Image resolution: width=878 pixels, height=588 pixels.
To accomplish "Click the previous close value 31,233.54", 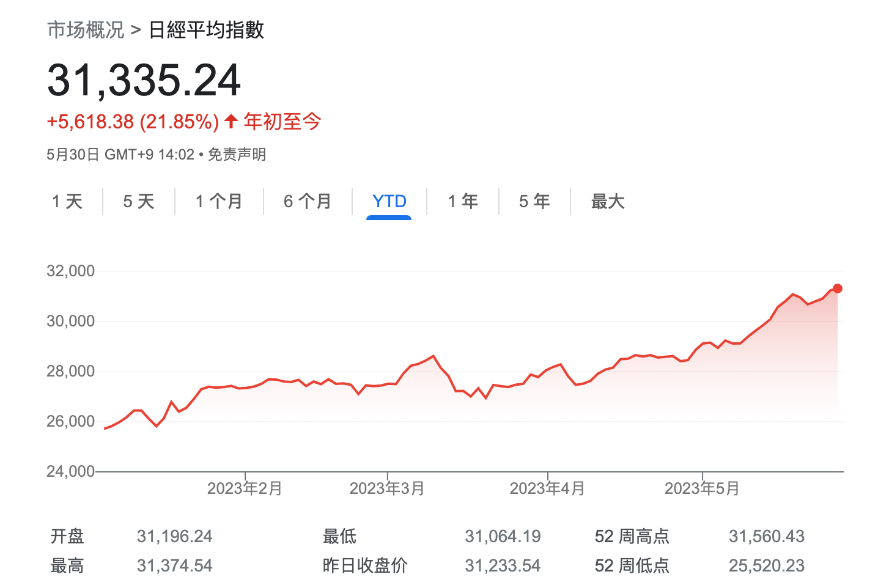I will point(503,566).
